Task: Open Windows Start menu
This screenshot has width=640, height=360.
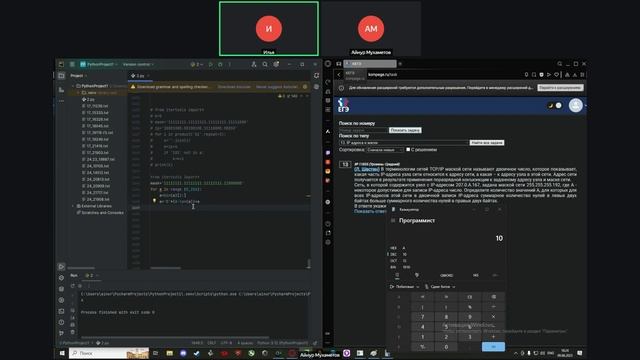Action: [62, 353]
